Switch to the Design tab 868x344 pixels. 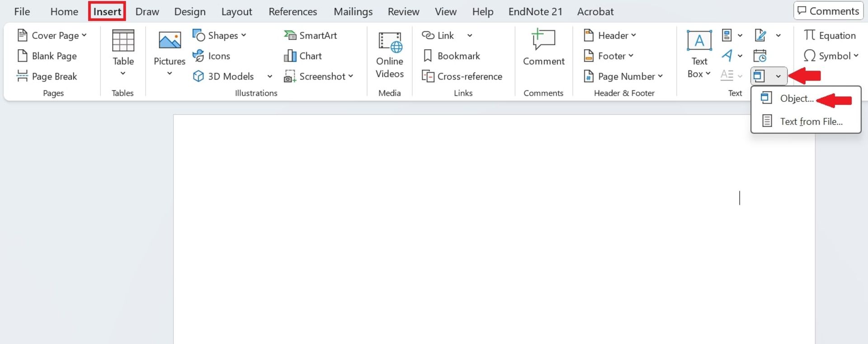point(190,12)
